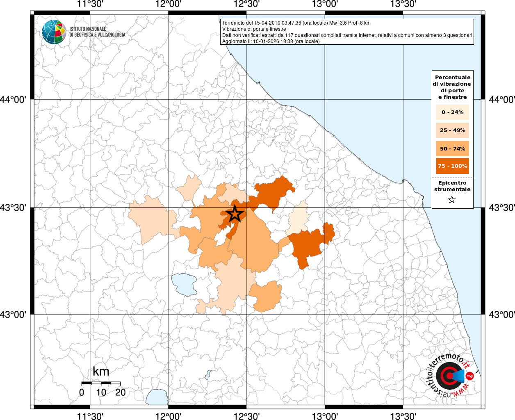Click the black epicenter star on the map
515x420 pixels.
click(x=234, y=214)
